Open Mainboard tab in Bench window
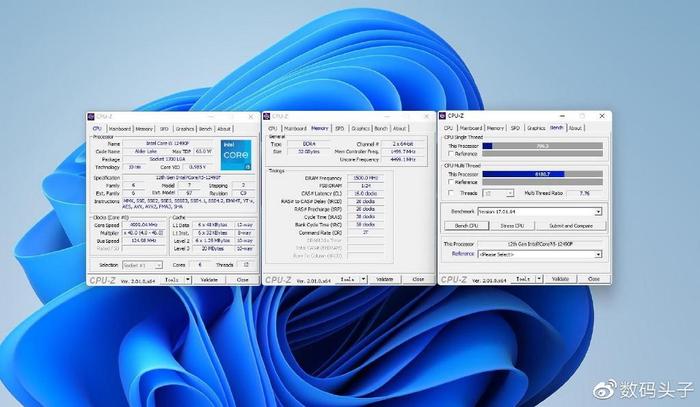 [471, 128]
